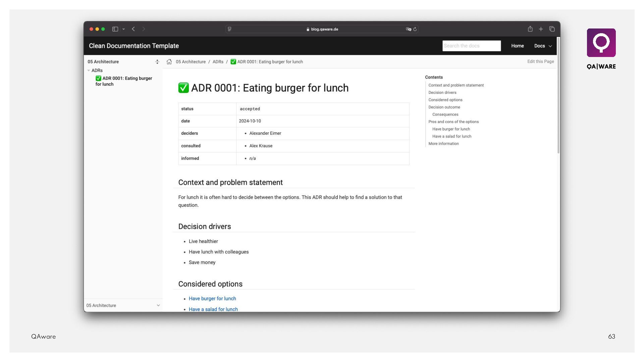Click the Considered options heading
644x362 pixels.
(210, 284)
